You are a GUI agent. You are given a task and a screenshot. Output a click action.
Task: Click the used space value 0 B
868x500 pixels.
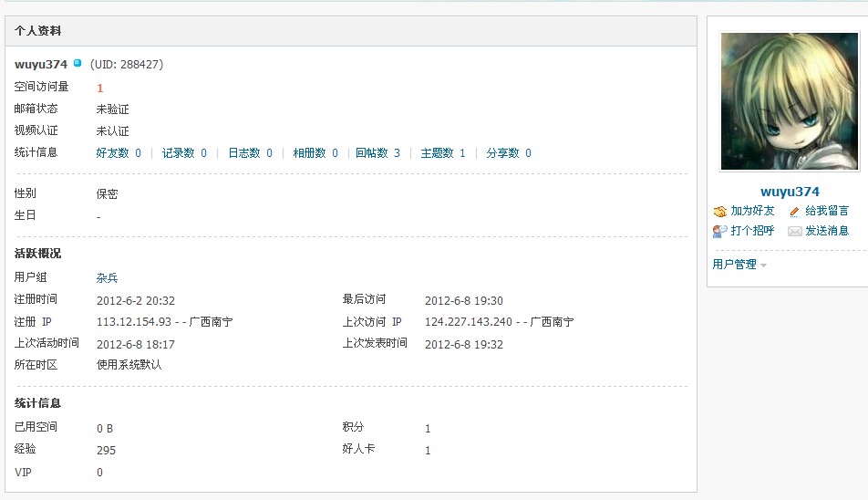pos(105,429)
